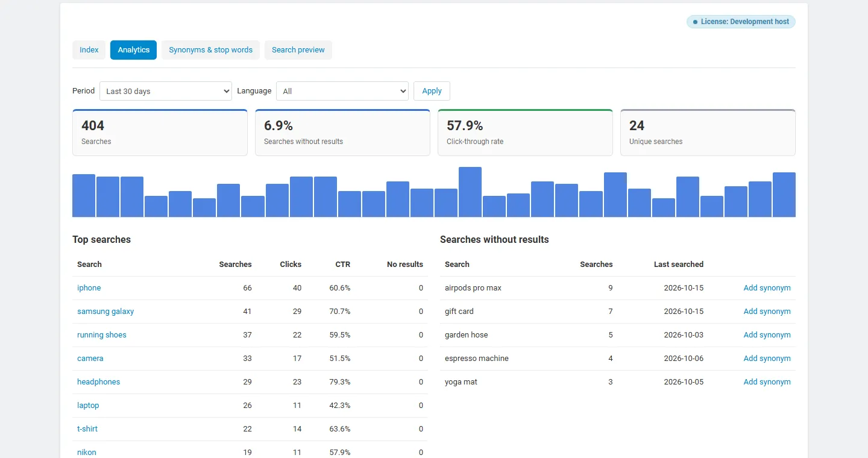Open the Analytics tab
Image resolution: width=868 pixels, height=458 pixels.
[134, 50]
